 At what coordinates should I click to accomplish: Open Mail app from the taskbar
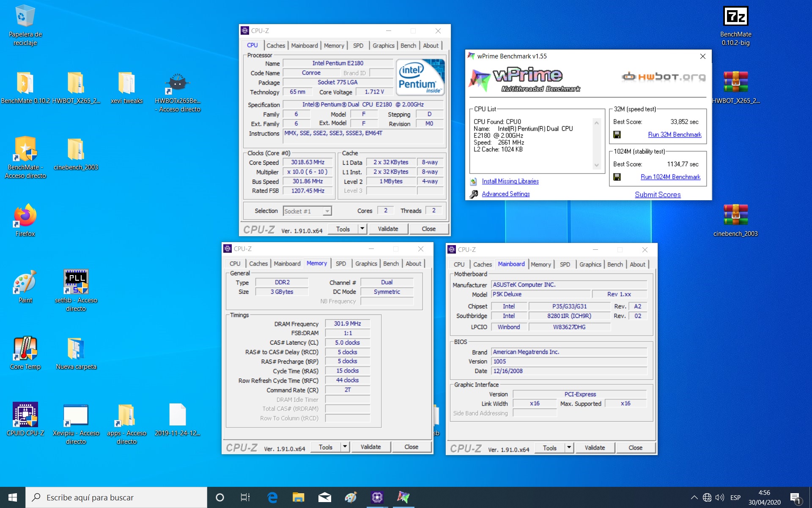[325, 497]
